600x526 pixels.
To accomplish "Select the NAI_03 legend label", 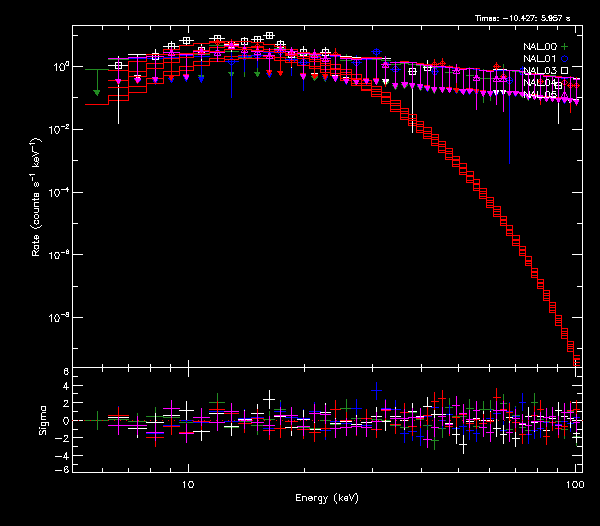I will point(539,70).
